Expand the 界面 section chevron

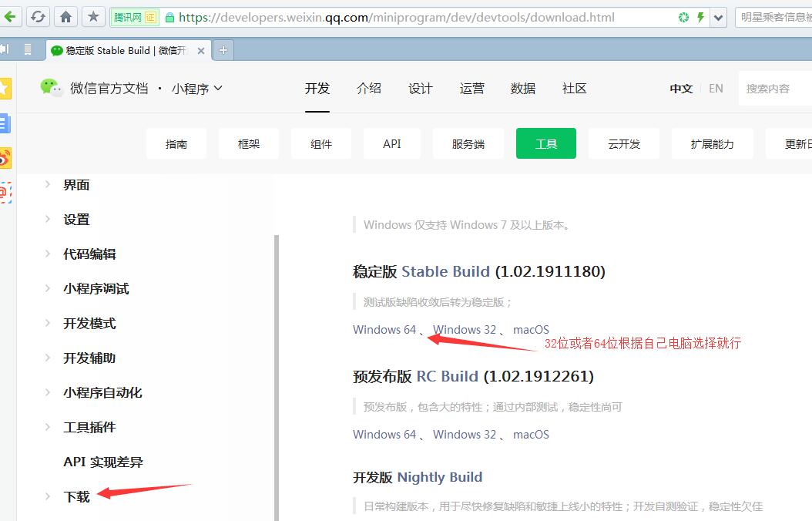48,184
